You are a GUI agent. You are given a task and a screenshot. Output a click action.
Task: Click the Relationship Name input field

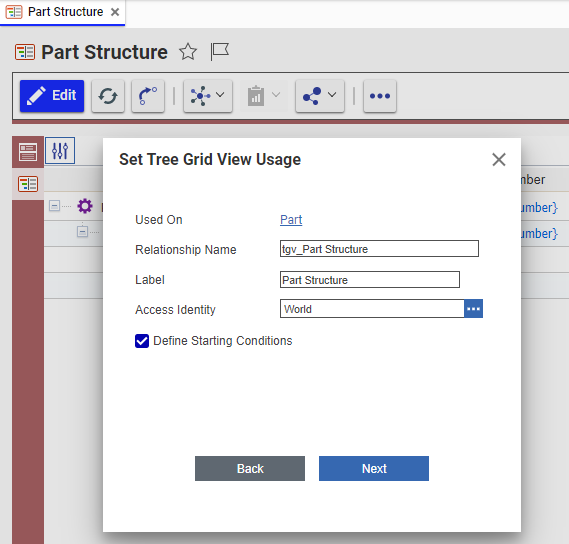pos(379,249)
